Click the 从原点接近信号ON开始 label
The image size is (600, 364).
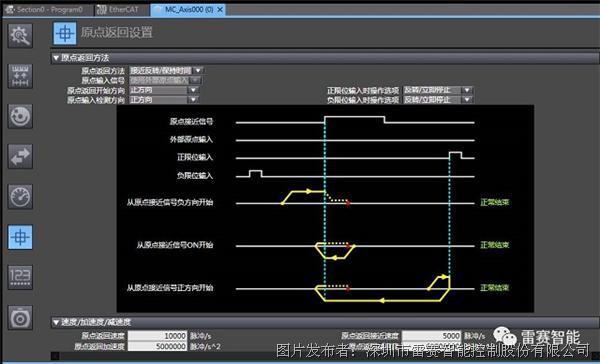click(x=175, y=245)
